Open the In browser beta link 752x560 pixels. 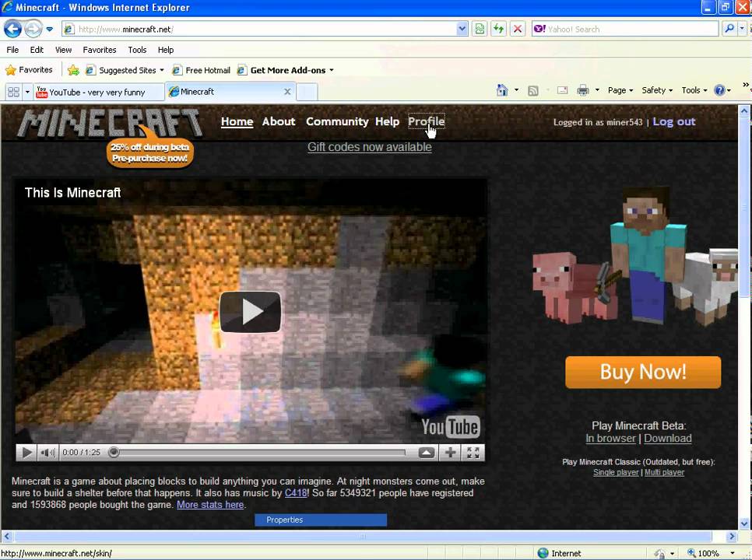610,439
